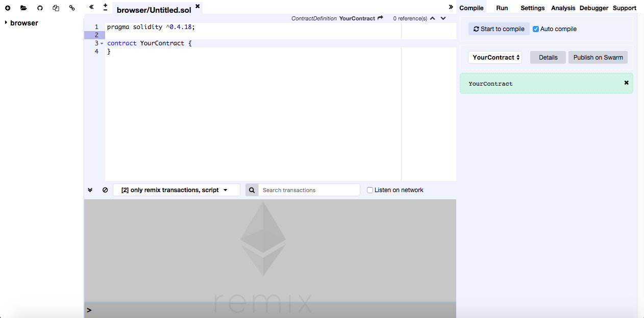This screenshot has height=318, width=644.
Task: Click line number 2 in the gutter
Action: click(96, 35)
